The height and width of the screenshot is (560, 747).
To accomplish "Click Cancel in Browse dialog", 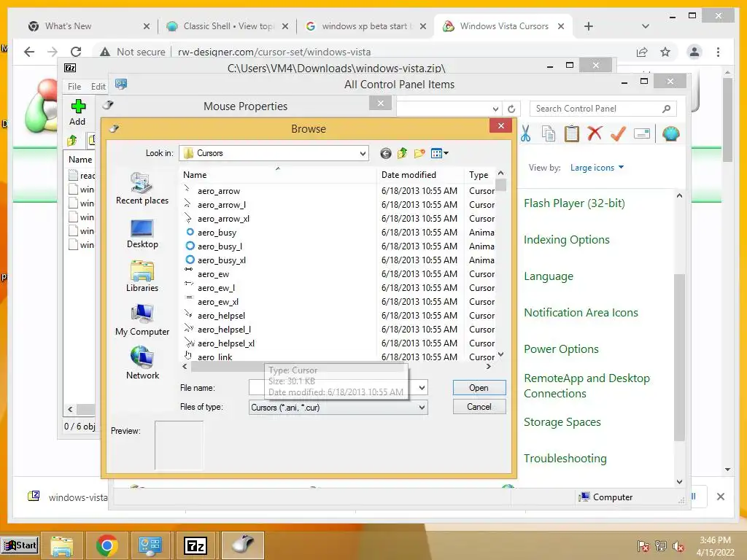I will (479, 407).
